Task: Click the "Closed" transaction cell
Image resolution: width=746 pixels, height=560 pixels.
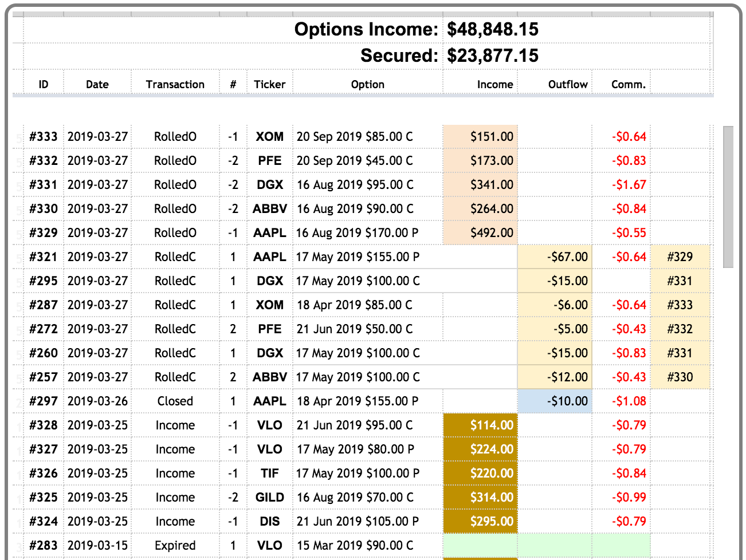Action: point(175,401)
